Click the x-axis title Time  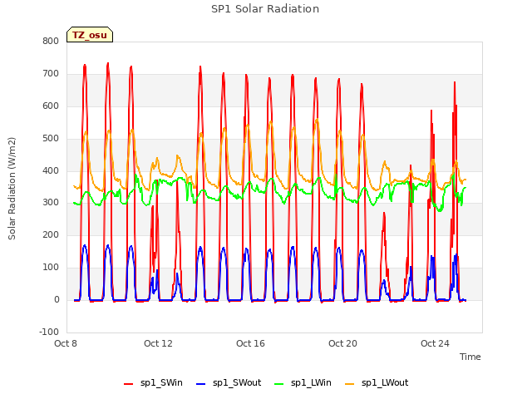point(470,357)
